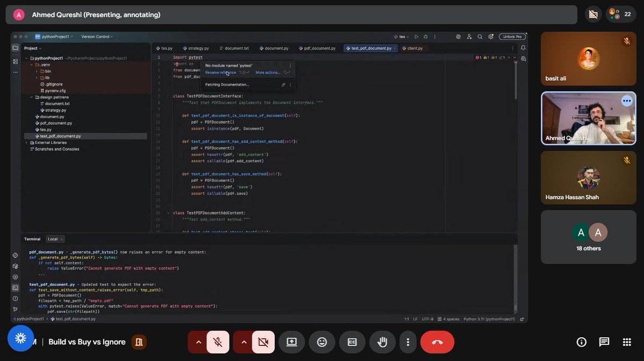
Task: Click the Run green play icon
Action: [416, 37]
